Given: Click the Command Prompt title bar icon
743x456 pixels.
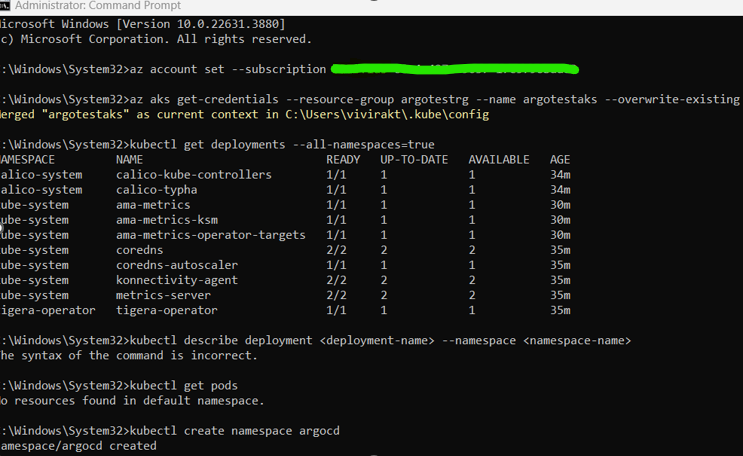Looking at the screenshot, I should pyautogui.click(x=5, y=7).
